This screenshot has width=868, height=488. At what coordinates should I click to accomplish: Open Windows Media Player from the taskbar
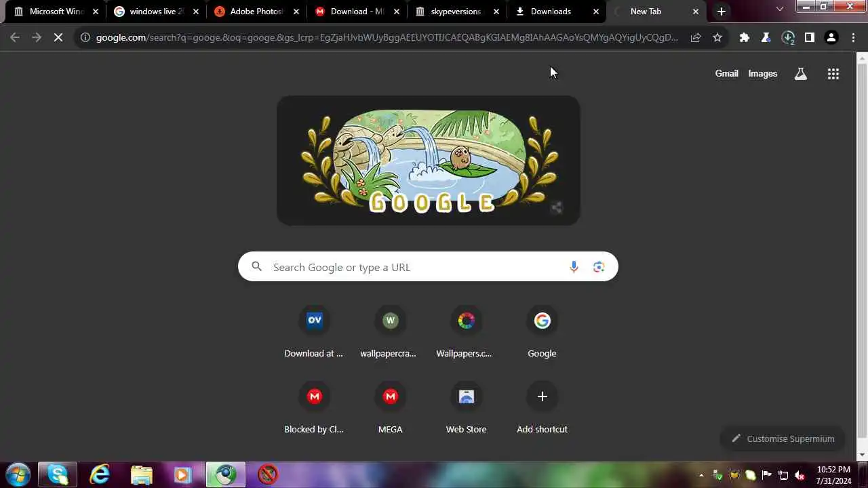(182, 474)
